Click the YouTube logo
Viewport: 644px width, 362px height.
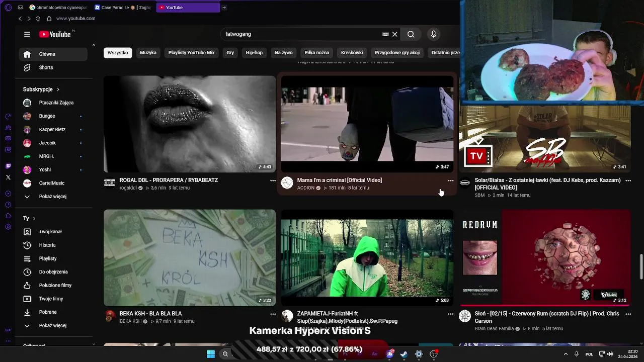pos(55,34)
